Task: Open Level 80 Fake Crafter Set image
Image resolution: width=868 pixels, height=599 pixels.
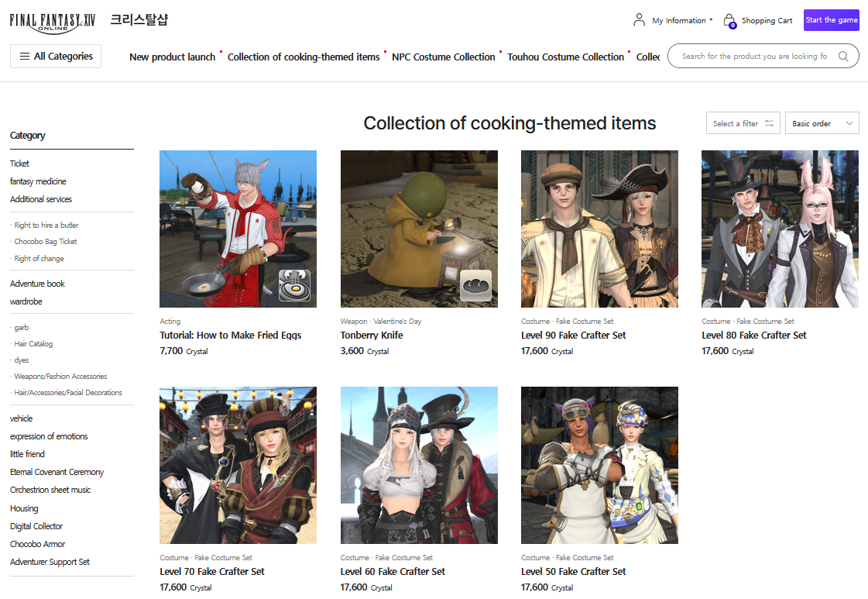Action: tap(780, 229)
